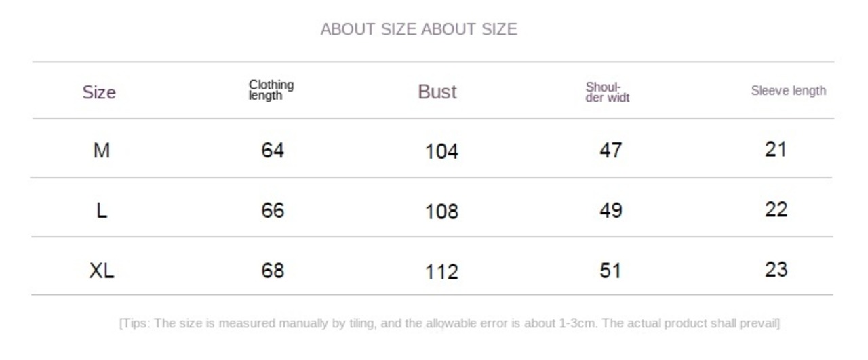The image size is (868, 360).
Task: Click the Tips measurement note text
Action: [x=450, y=323]
